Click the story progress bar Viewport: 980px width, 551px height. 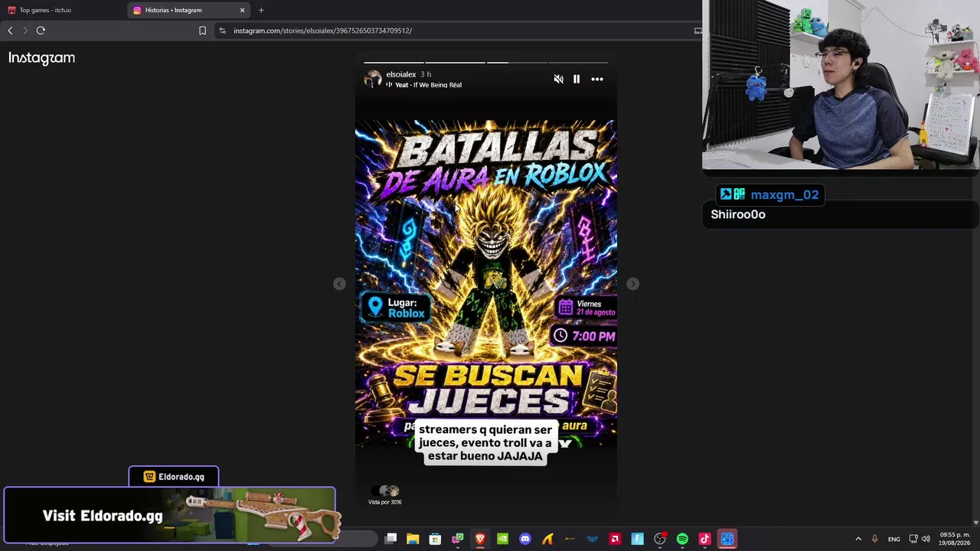click(x=485, y=62)
